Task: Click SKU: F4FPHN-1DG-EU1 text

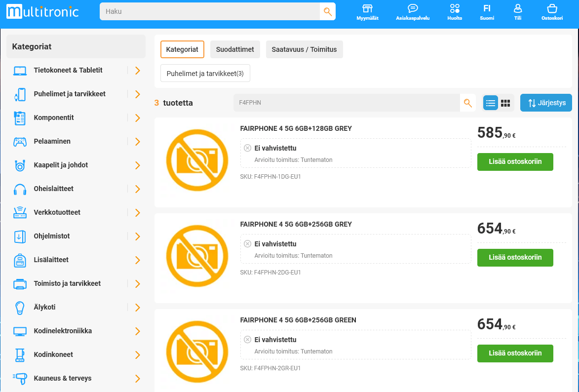Action: pos(270,177)
